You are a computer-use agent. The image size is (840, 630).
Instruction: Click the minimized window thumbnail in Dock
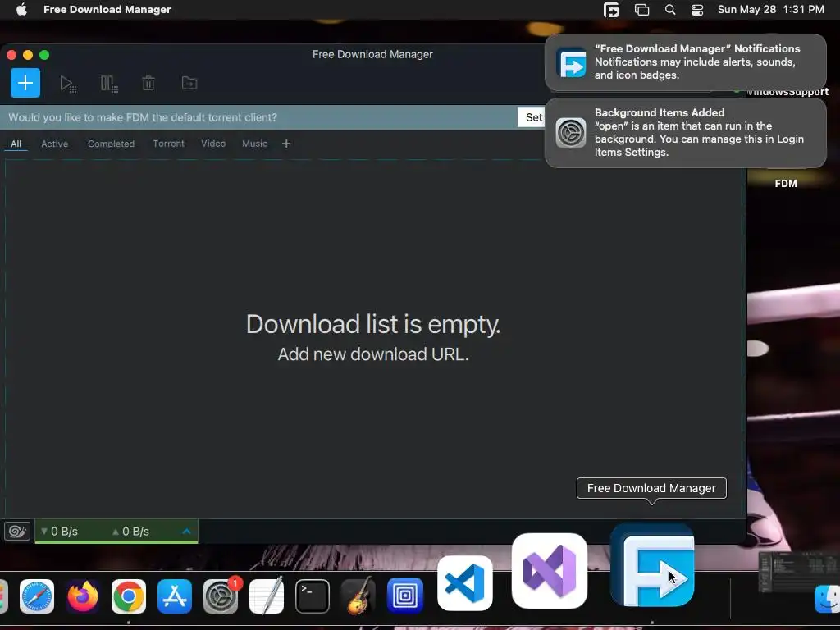[798, 572]
